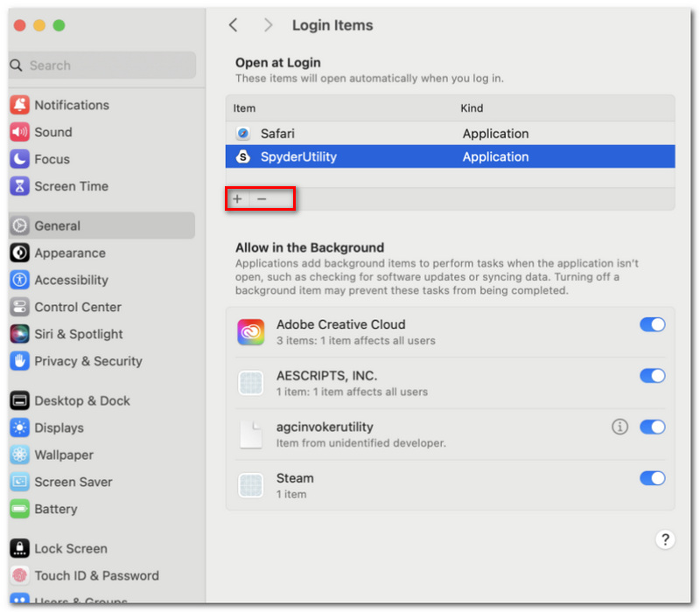700x612 pixels.
Task: Click the Touch ID fingerprint icon
Action: [x=19, y=575]
